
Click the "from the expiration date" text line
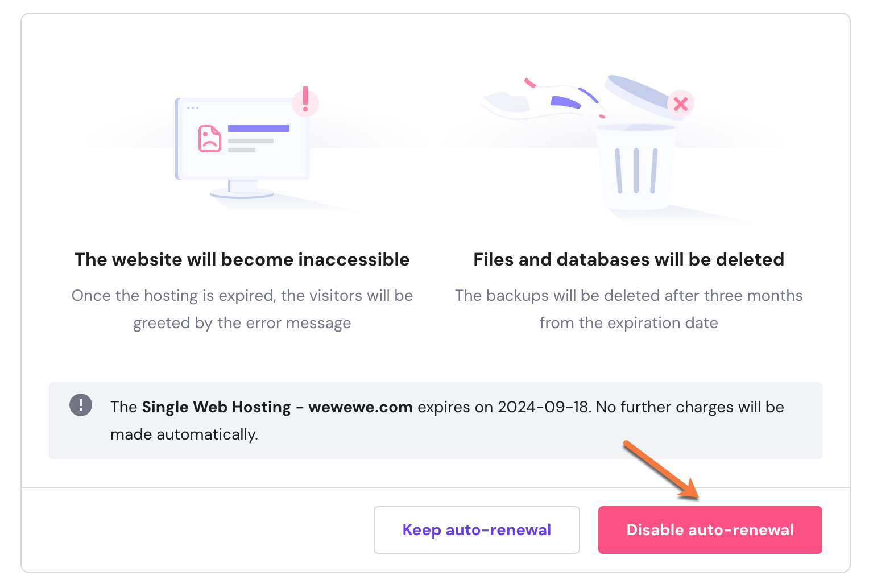[x=628, y=323]
